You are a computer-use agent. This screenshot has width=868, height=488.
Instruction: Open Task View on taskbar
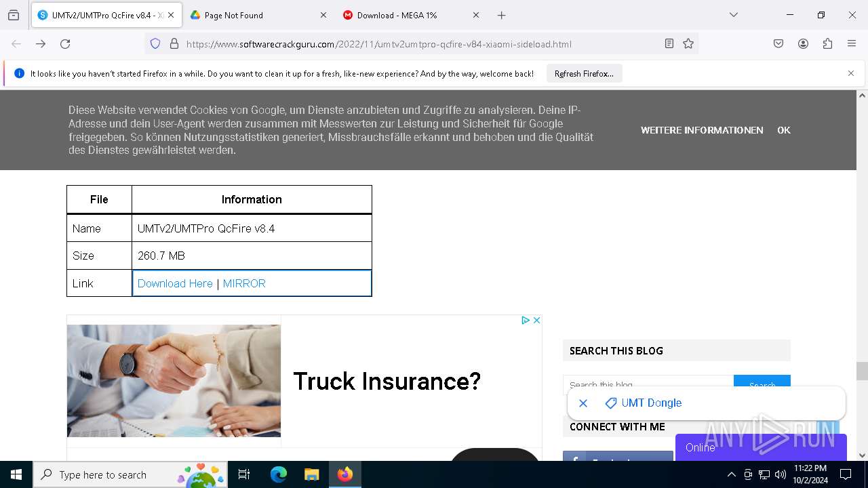[244, 474]
